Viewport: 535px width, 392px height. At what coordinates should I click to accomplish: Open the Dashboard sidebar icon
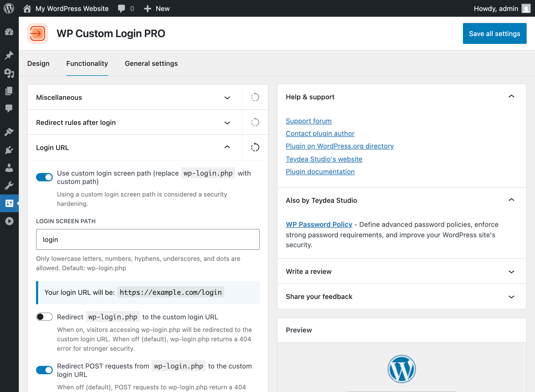pos(9,32)
